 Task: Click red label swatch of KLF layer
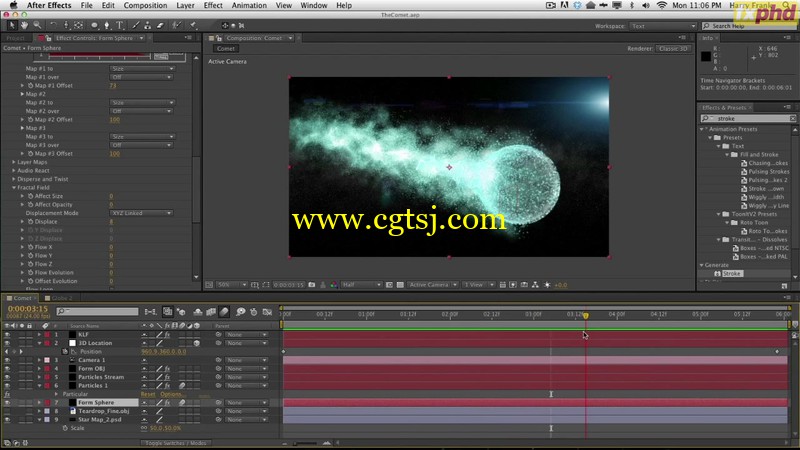click(x=47, y=335)
